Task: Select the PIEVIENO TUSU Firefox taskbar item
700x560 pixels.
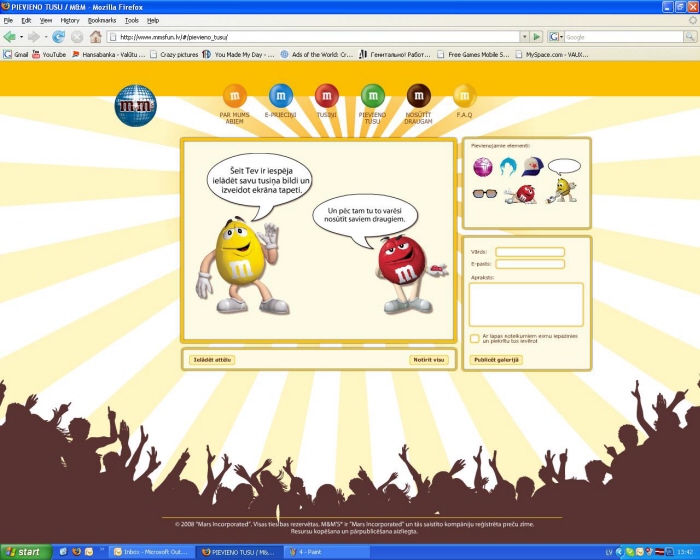Action: [240, 552]
